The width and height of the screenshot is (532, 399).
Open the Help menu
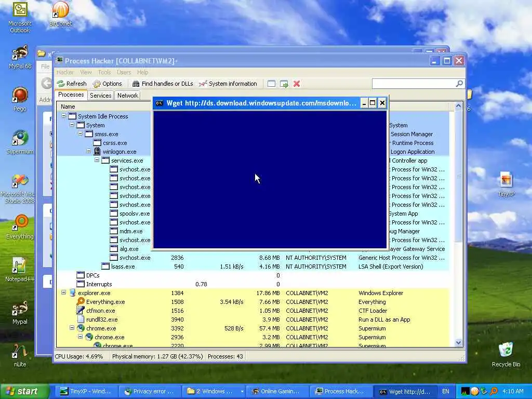click(142, 72)
